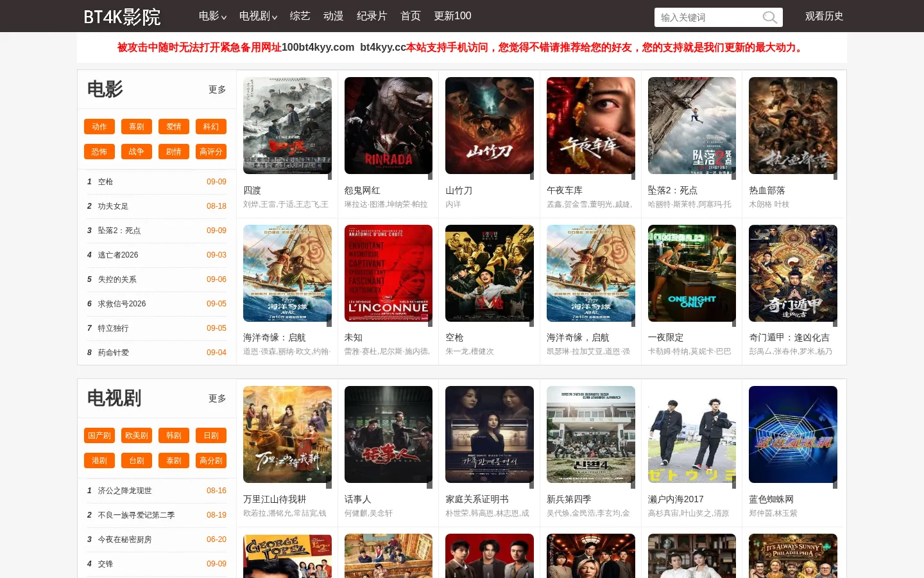This screenshot has height=578, width=924.
Task: Choose the 高评分 movie tag
Action: point(211,152)
